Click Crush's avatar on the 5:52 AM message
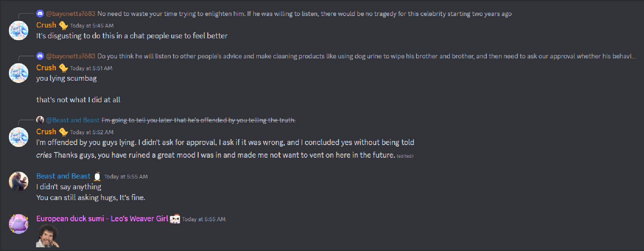644x251 pixels. coord(19,137)
